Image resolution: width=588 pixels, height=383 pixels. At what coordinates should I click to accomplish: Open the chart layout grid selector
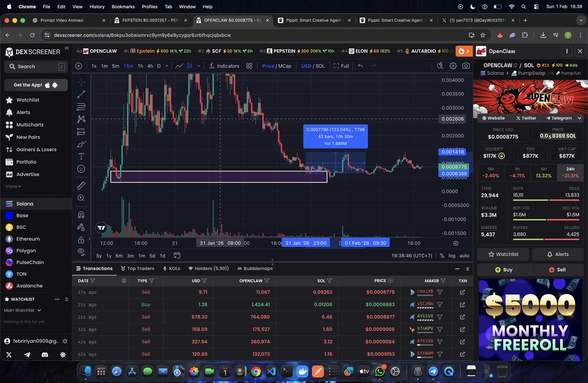pyautogui.click(x=249, y=66)
